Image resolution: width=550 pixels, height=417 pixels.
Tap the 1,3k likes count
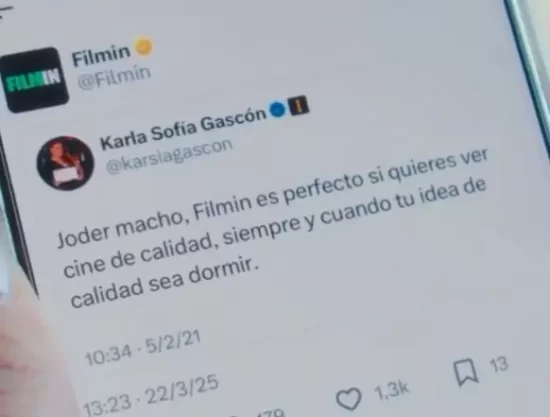[x=392, y=390]
